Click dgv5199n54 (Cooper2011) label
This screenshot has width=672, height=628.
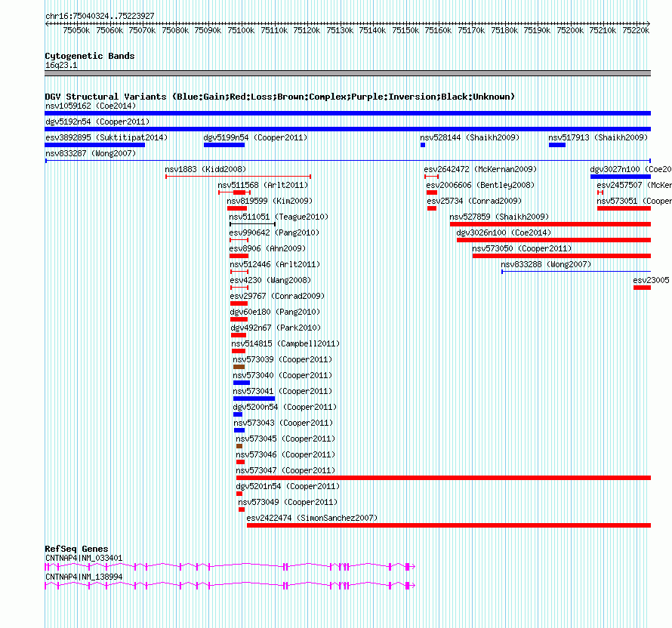tap(255, 137)
